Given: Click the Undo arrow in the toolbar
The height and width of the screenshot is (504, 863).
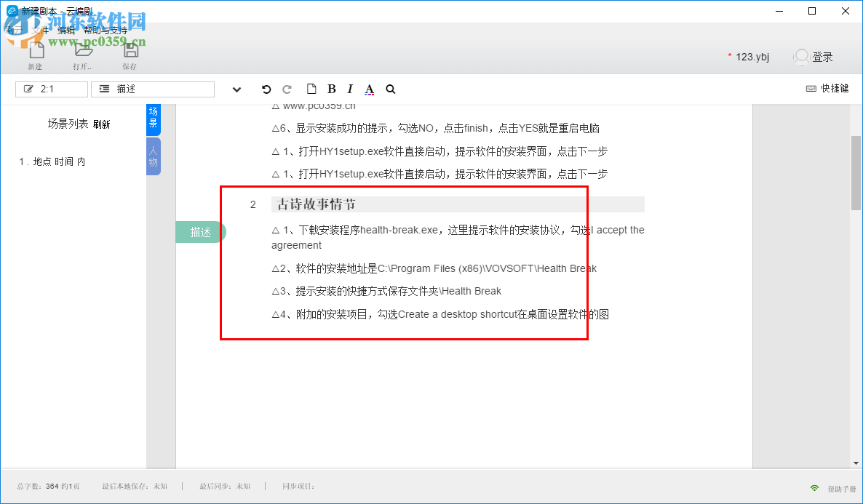Looking at the screenshot, I should (266, 89).
